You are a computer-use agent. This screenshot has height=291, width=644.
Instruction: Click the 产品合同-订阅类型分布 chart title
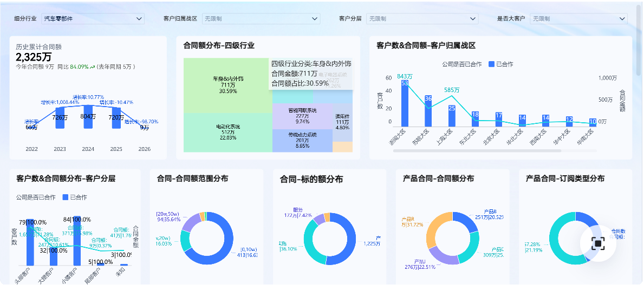click(x=565, y=178)
